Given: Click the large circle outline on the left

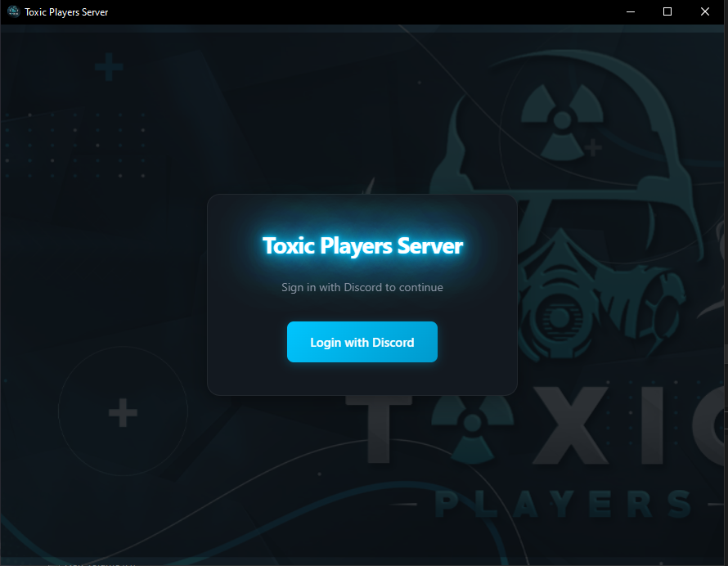Looking at the screenshot, I should [x=123, y=411].
